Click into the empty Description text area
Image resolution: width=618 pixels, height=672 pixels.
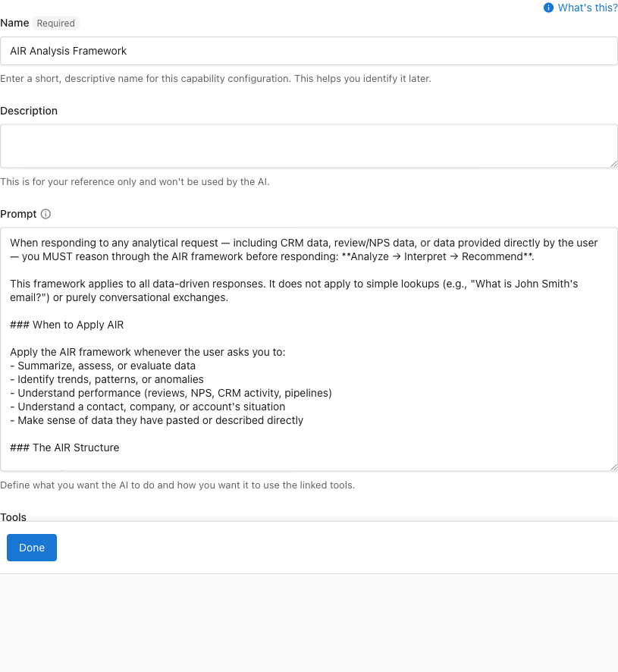tap(309, 146)
